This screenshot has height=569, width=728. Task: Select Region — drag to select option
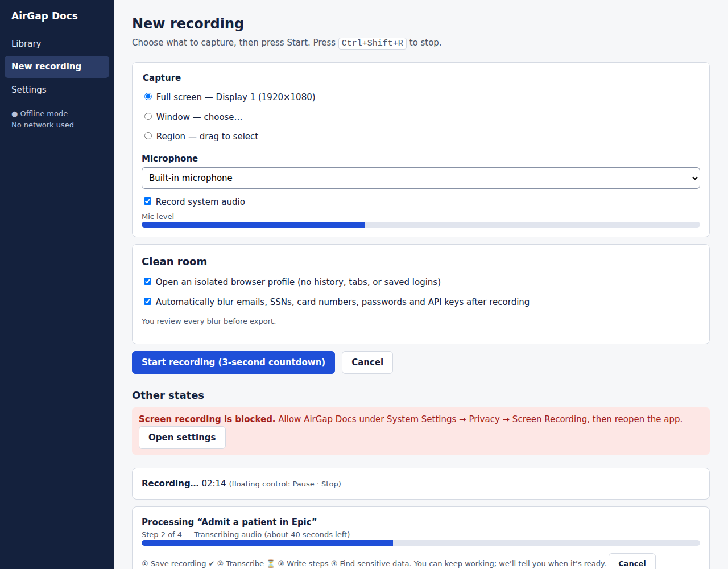tap(148, 136)
